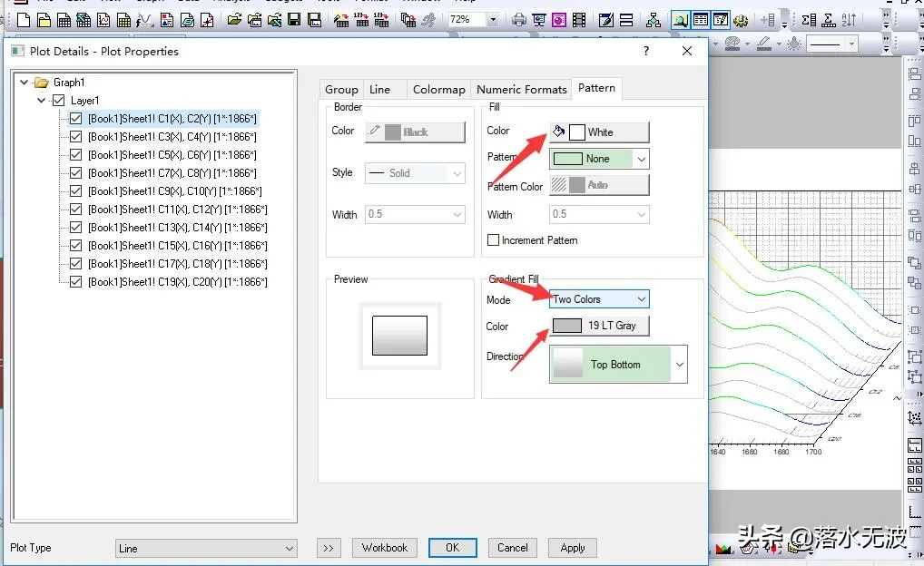The width and height of the screenshot is (924, 566).
Task: Switch to the Colormap tab
Action: (x=439, y=90)
